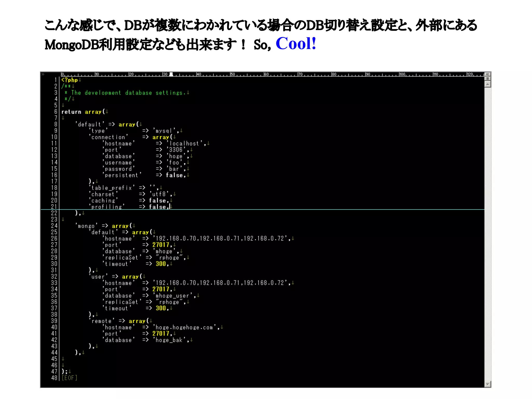
Task: Click the double-left-chevron button above the scrollbar
Action: [488, 74]
